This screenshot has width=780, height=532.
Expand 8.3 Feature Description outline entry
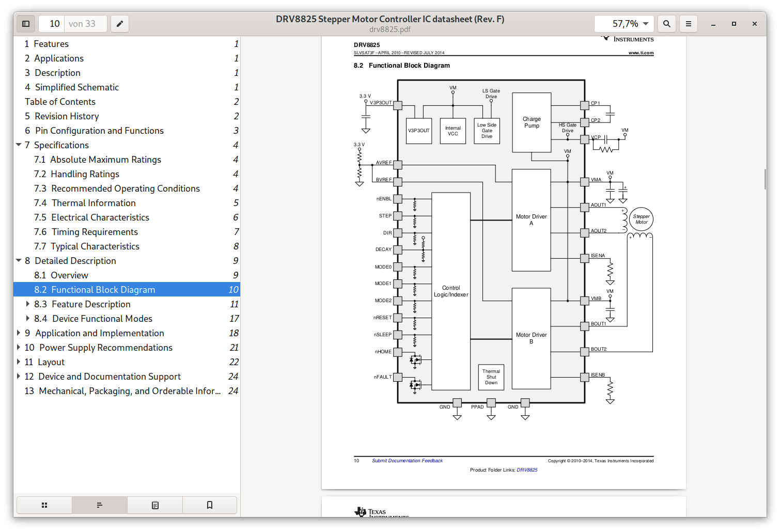pos(28,304)
